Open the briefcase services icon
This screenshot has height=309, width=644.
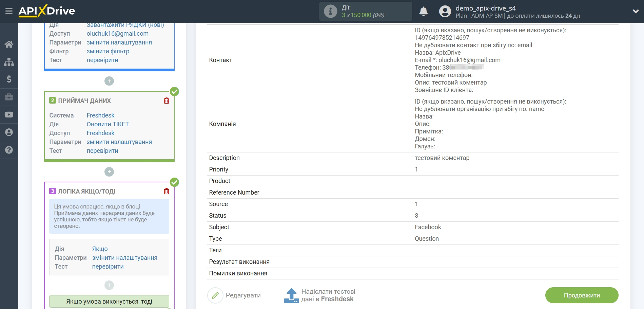click(x=9, y=97)
